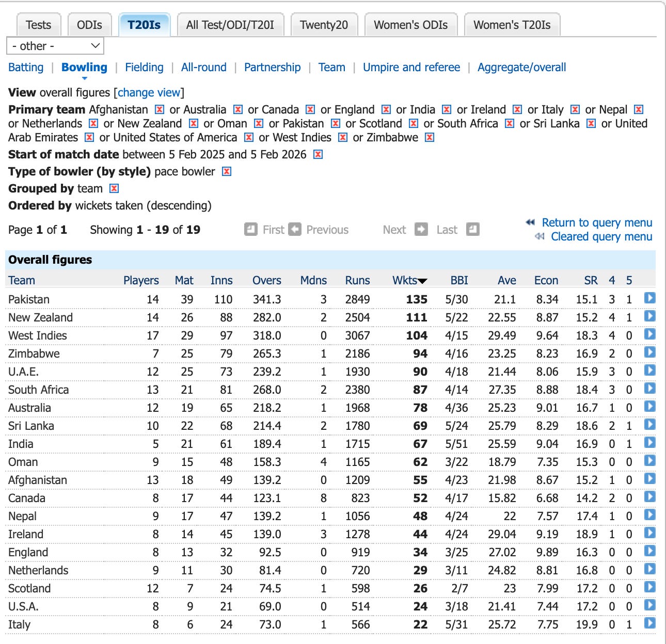Switch to the Twenty20 tab
The height and width of the screenshot is (644, 666).
coord(324,25)
